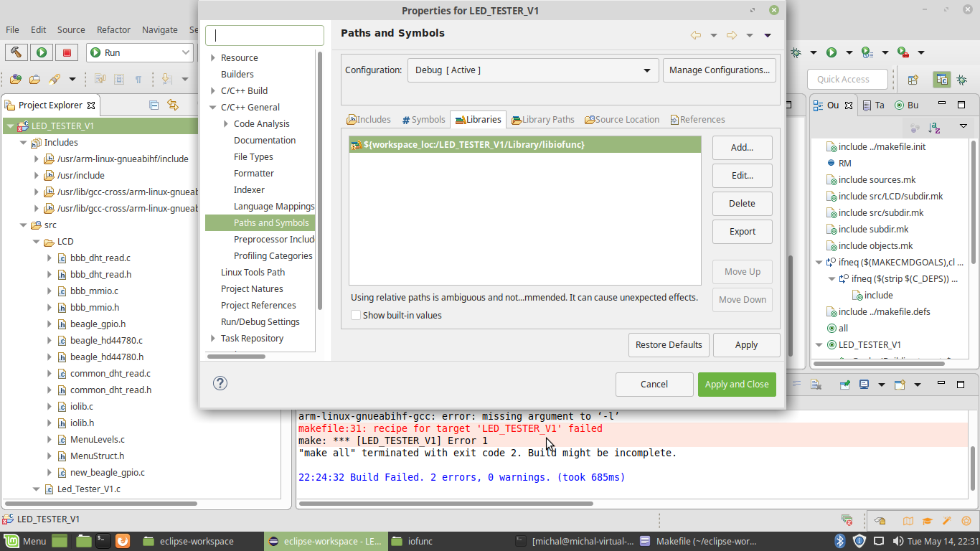This screenshot has height=551, width=980.
Task: Click the red Stop icon
Action: [x=67, y=52]
